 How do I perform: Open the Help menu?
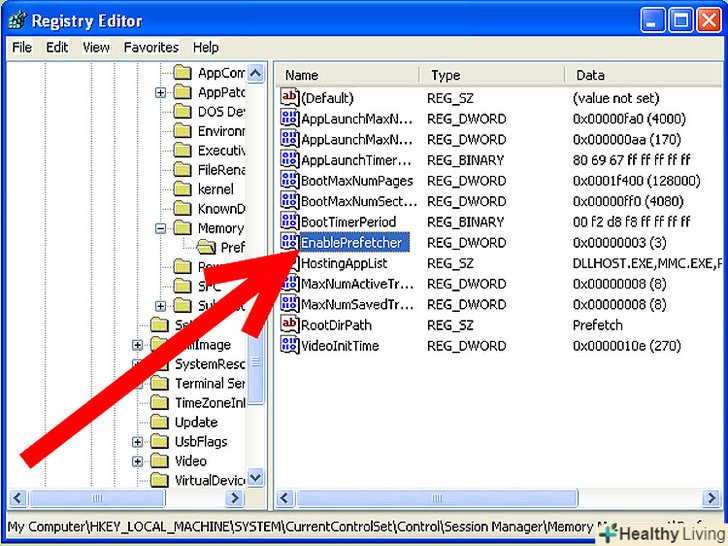[x=206, y=47]
